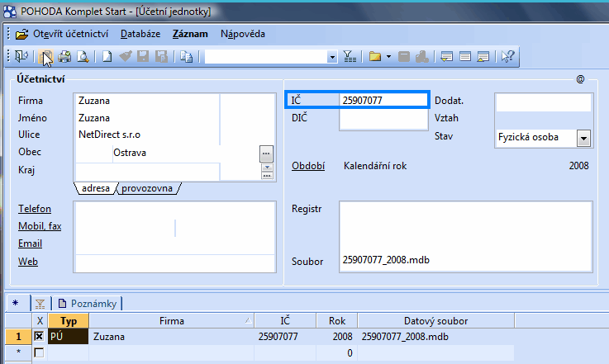Select the filter funnel tab below form
609x364 pixels.
pyautogui.click(x=40, y=304)
